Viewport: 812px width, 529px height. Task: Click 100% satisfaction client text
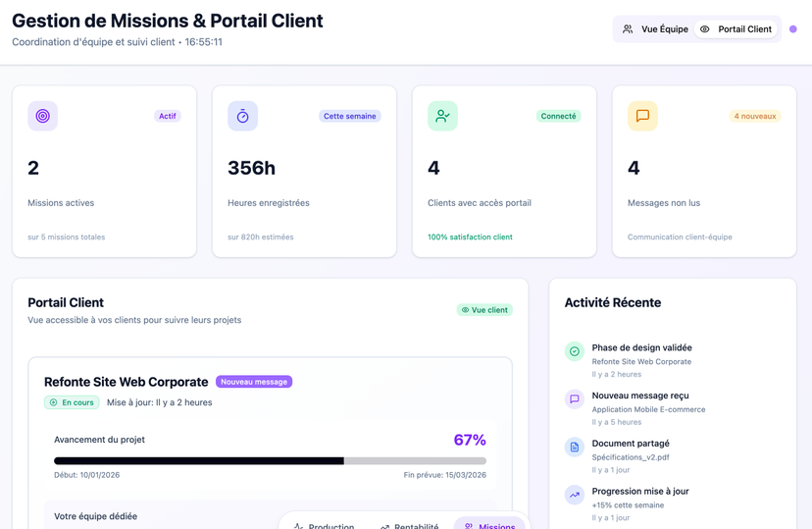tap(470, 237)
